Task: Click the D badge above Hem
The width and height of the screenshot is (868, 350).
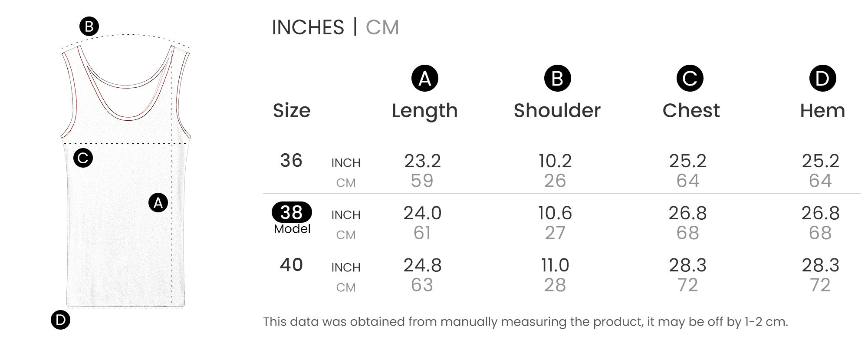Action: (x=822, y=79)
